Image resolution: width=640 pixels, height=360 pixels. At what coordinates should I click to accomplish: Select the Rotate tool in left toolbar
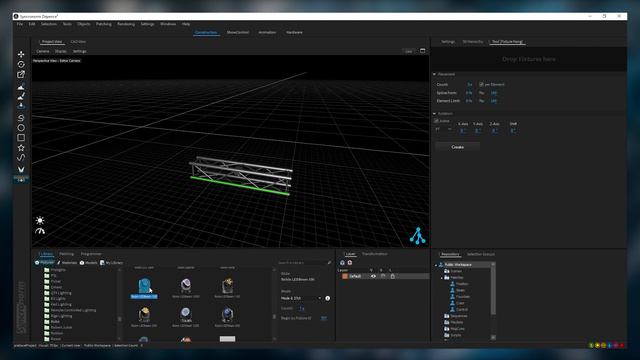click(x=21, y=64)
